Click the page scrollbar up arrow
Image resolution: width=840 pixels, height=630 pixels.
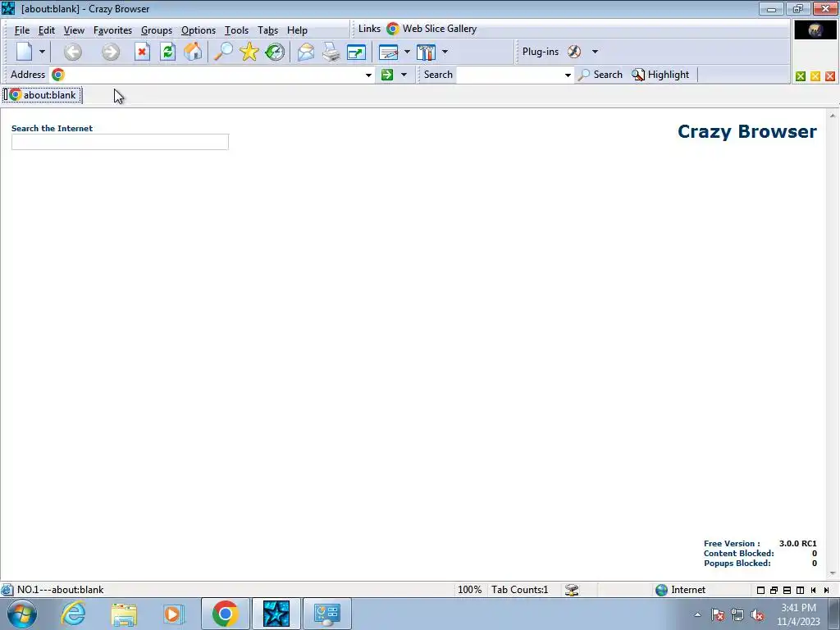point(833,115)
